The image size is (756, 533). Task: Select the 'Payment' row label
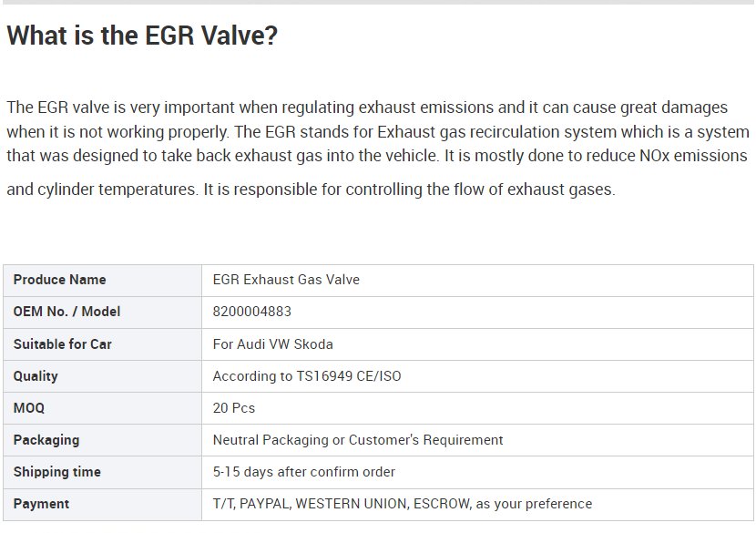pos(42,504)
